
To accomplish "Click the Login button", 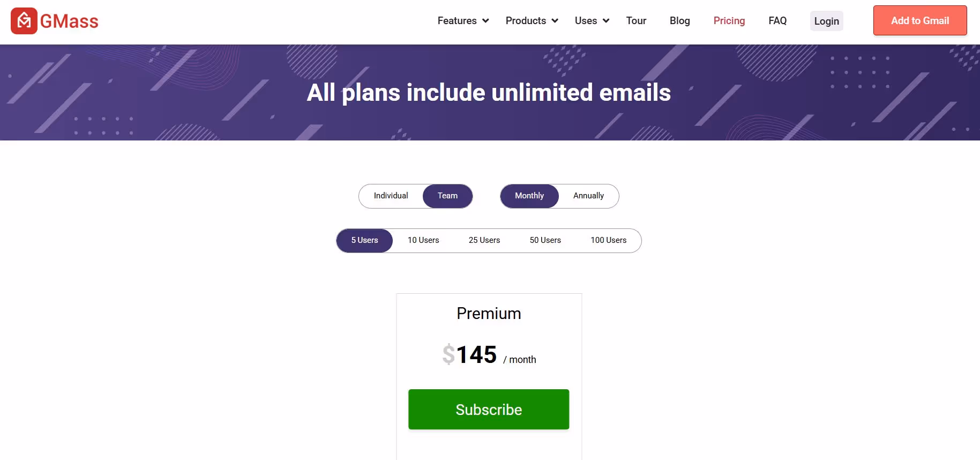I will coord(826,21).
